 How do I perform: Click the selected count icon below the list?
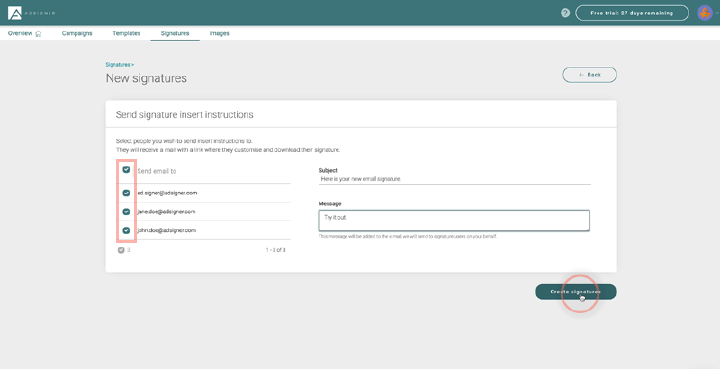tap(121, 250)
